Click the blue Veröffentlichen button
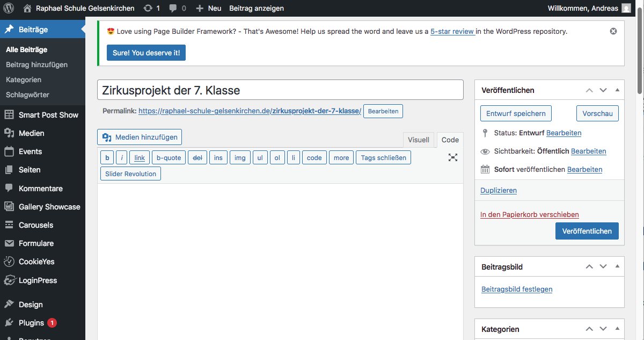 click(x=587, y=231)
